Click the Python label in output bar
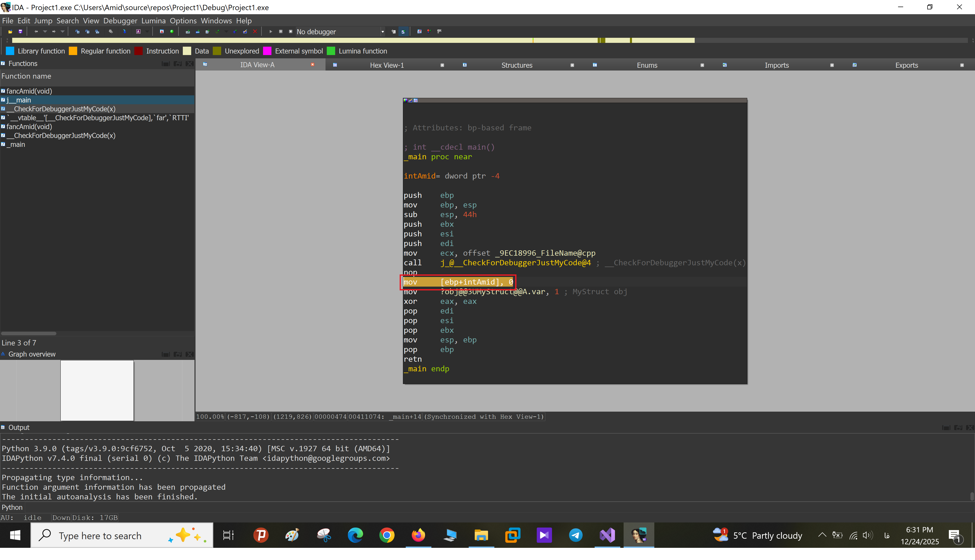The width and height of the screenshot is (975, 560). point(12,507)
